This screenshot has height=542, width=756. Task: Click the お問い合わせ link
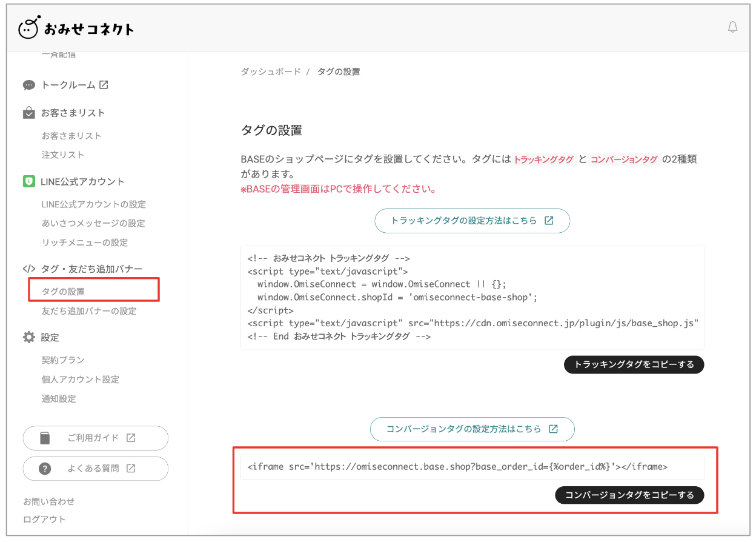coord(49,501)
